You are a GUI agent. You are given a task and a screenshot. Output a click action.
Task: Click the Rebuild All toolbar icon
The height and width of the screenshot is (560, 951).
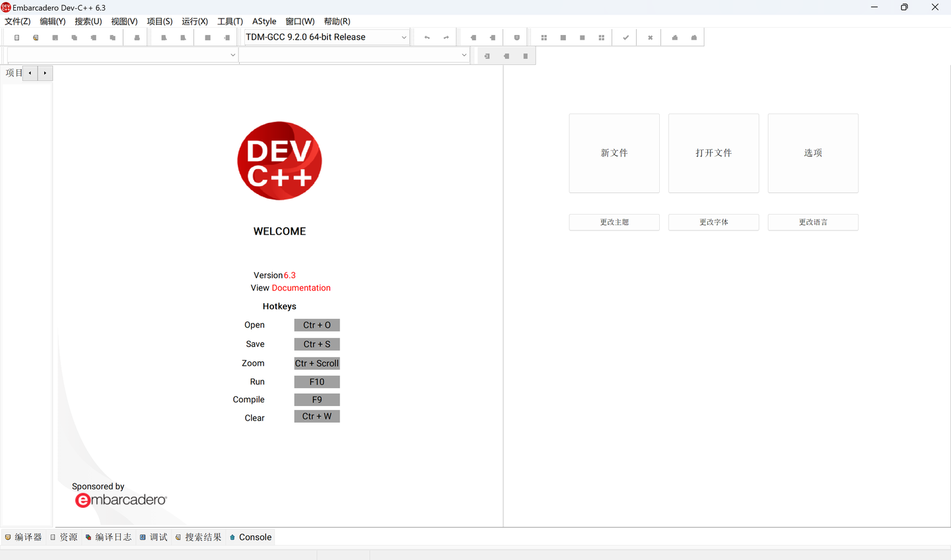pyautogui.click(x=601, y=37)
